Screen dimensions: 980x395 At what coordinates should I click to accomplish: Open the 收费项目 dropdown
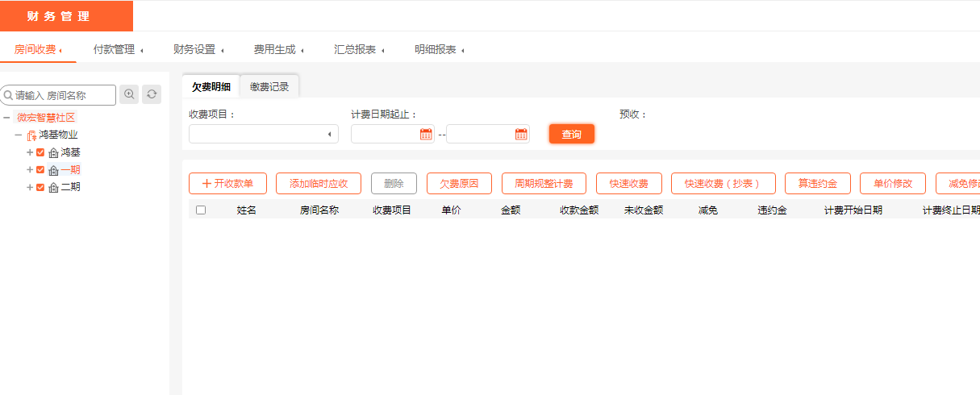click(263, 134)
